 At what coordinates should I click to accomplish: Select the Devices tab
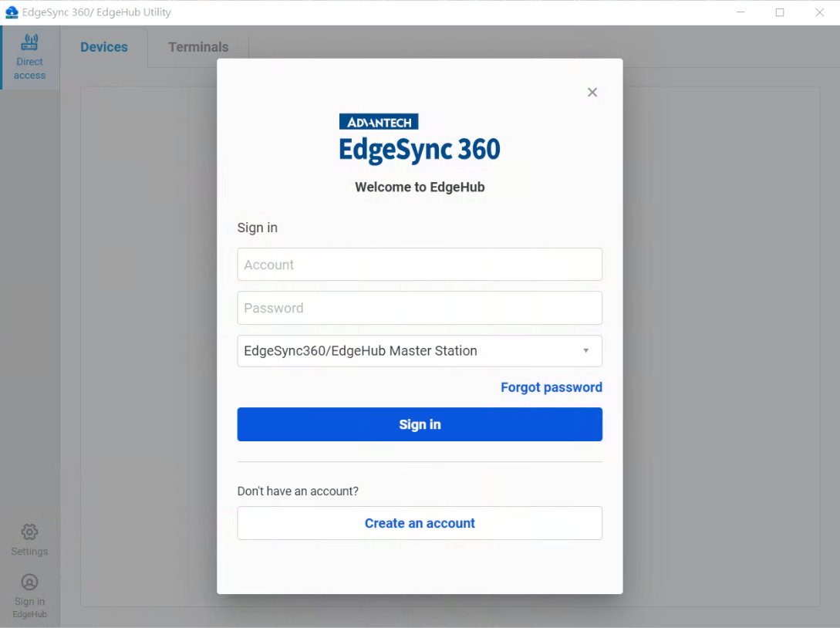point(104,47)
